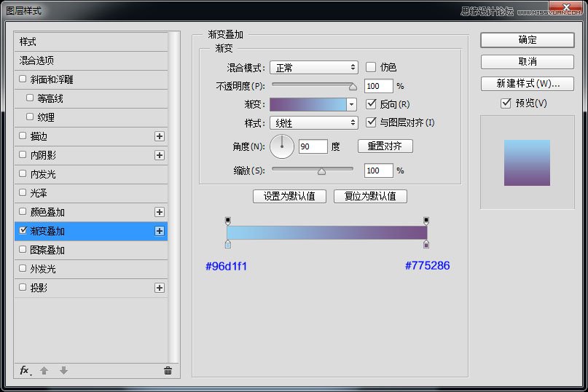Select the light blue color stop below gradient

228,245
